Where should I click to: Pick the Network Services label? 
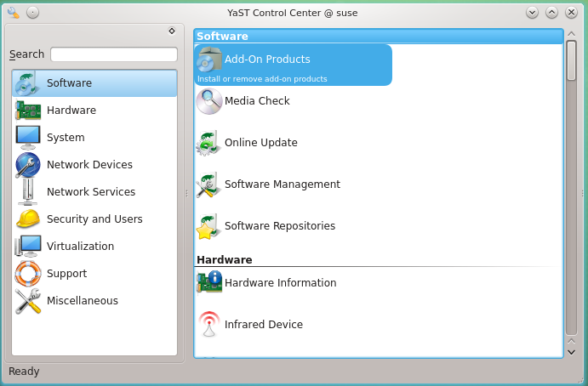click(91, 192)
